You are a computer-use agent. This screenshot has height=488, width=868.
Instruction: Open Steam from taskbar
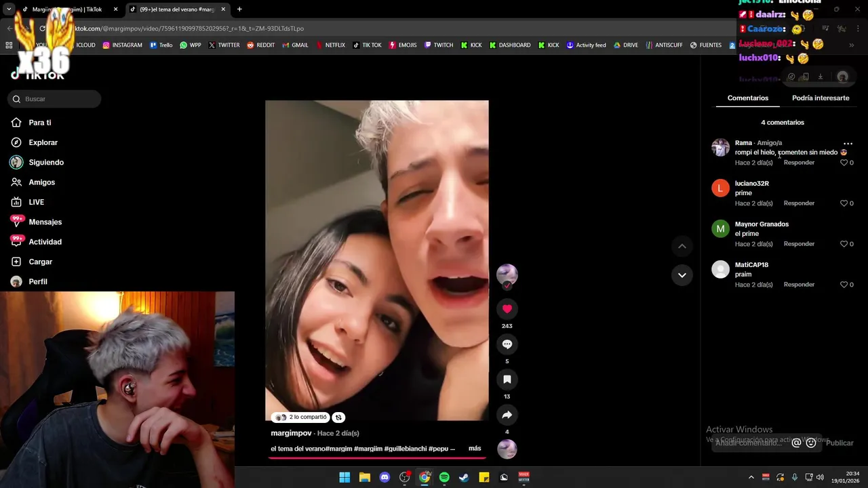pos(464,477)
